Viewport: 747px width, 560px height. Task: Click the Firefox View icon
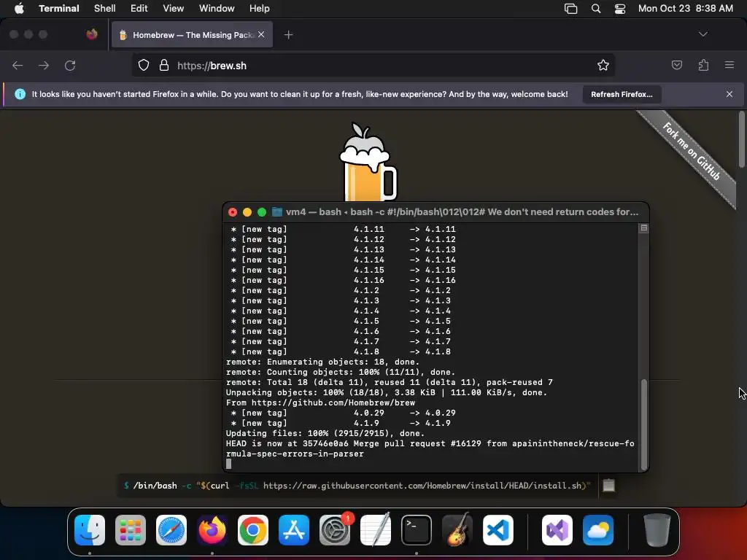[x=92, y=34]
